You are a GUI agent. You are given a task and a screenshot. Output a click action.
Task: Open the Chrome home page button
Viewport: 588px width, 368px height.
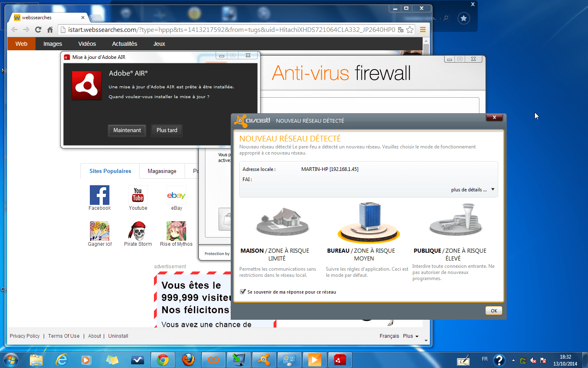(50, 29)
